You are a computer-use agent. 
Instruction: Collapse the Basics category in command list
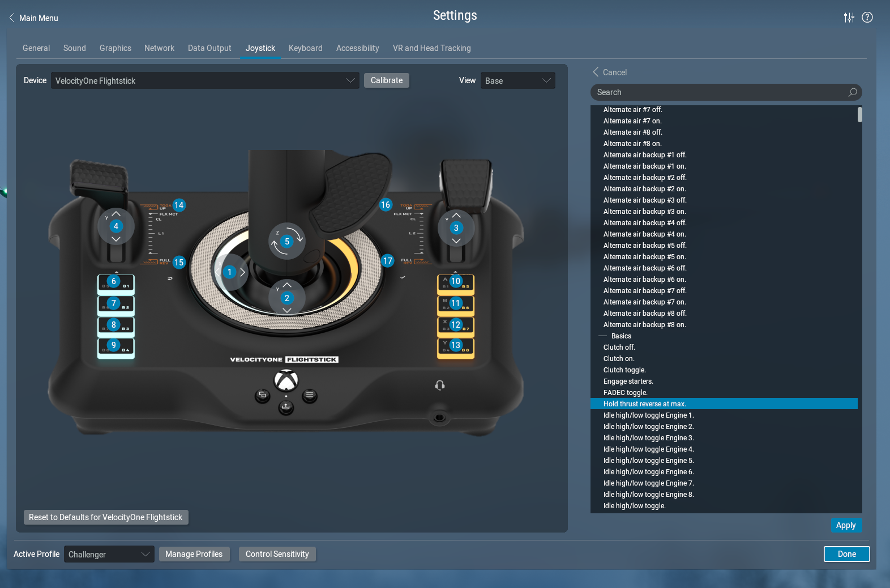pyautogui.click(x=603, y=336)
